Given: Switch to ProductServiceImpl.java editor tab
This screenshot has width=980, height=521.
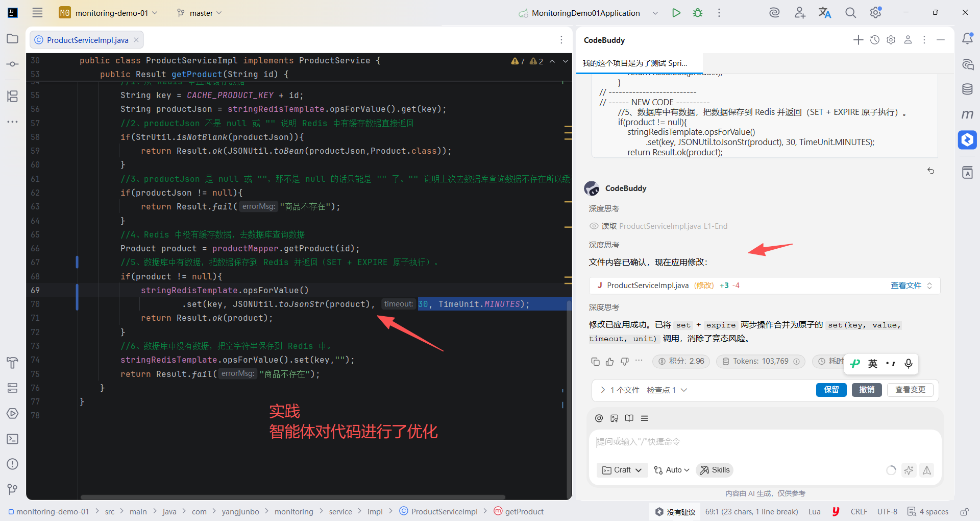Looking at the screenshot, I should tap(87, 40).
